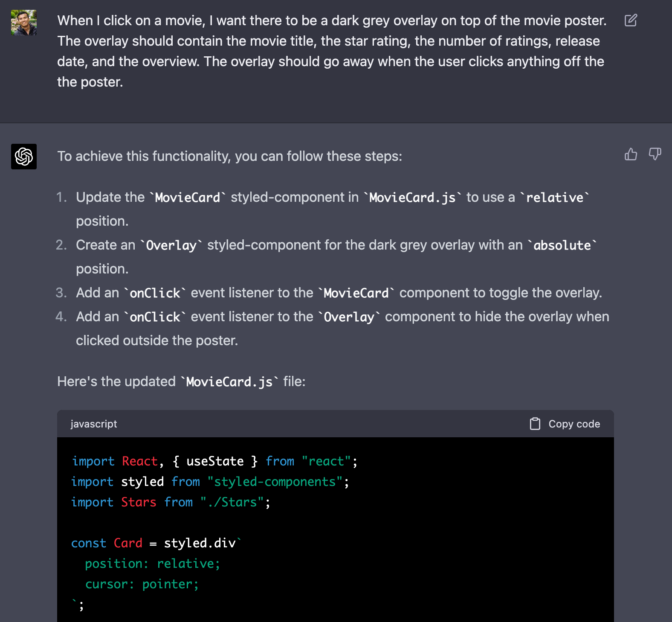
Task: Click inline code 'absolute' in step 2
Action: 562,245
